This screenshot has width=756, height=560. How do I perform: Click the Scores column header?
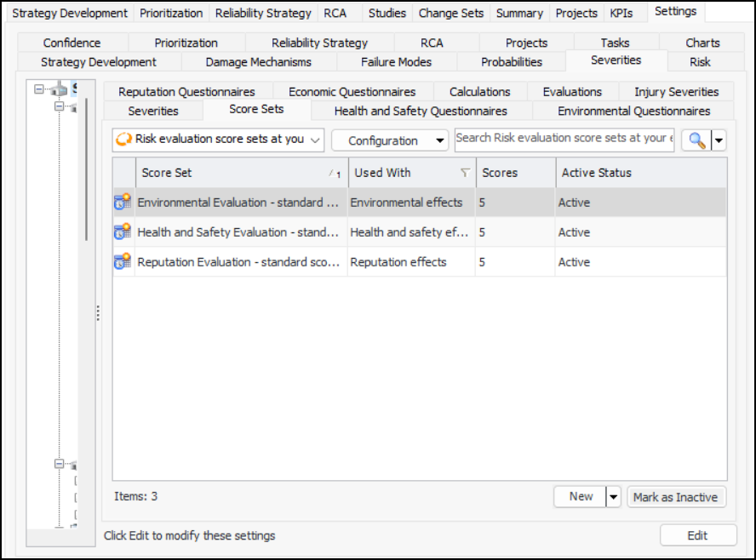pos(515,173)
